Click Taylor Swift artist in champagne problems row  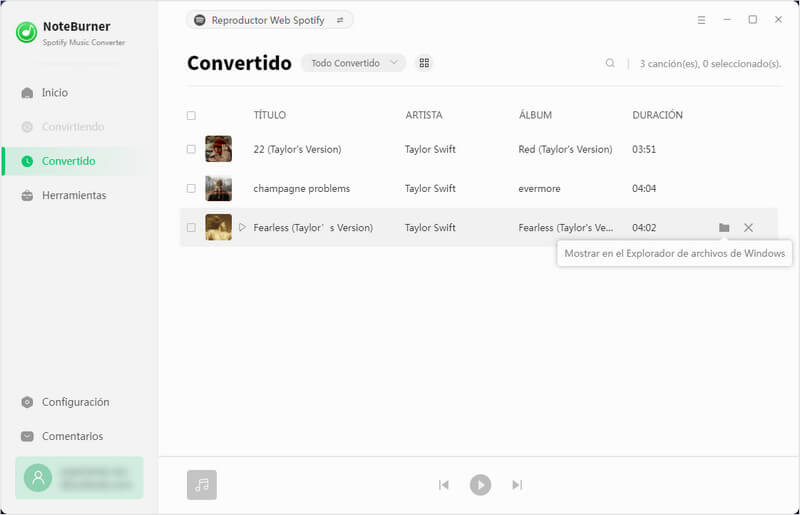[430, 188]
